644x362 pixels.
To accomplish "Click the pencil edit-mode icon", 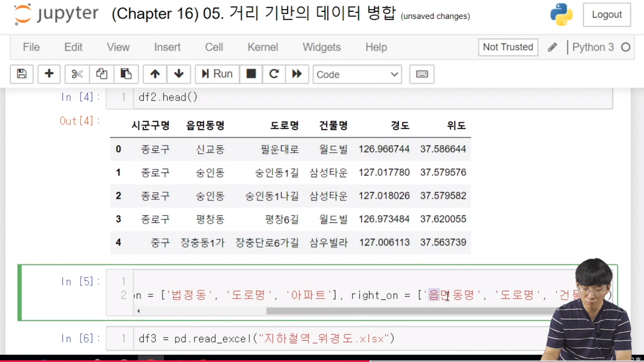I will [552, 47].
